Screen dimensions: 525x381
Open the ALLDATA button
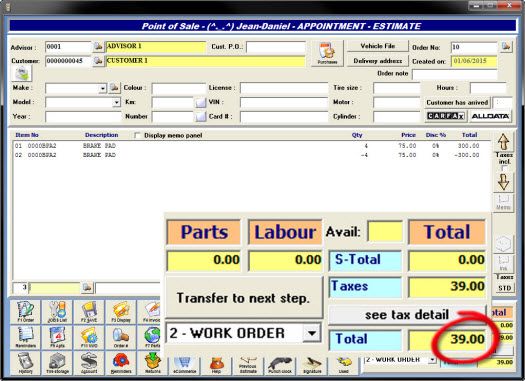490,116
